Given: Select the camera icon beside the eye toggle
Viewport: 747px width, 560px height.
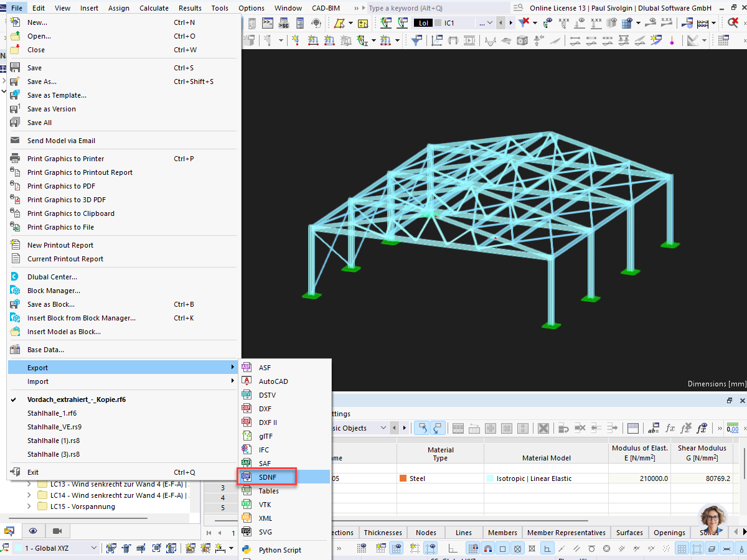Looking at the screenshot, I should click(x=57, y=531).
